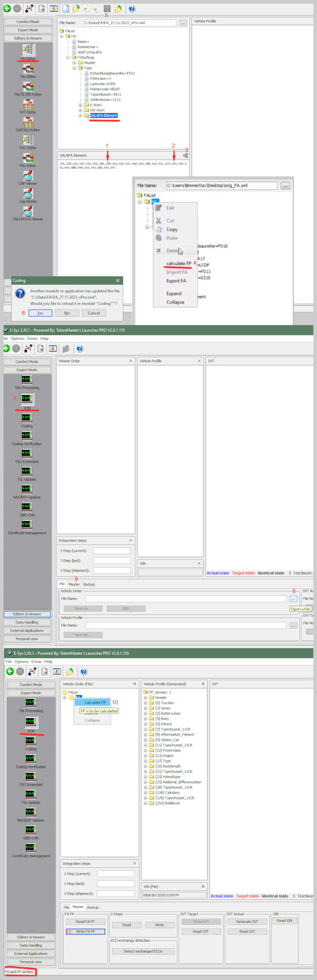Open the FA-Editor in the sidebar
The width and height of the screenshot is (317, 980).
[x=28, y=50]
